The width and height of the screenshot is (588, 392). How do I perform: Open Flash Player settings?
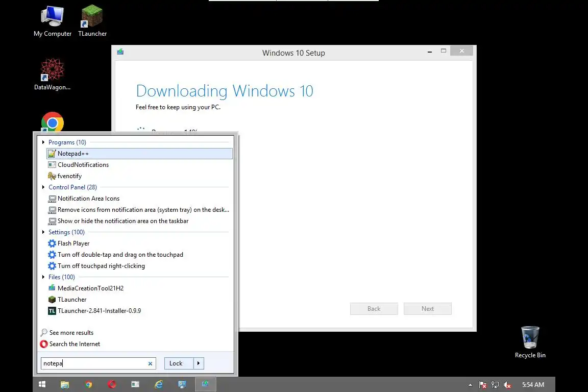click(x=68, y=243)
